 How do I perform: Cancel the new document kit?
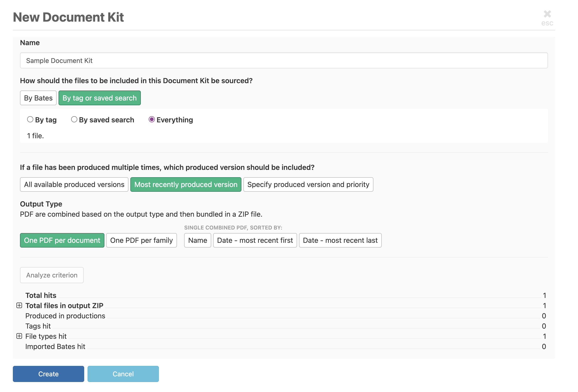[x=123, y=374]
